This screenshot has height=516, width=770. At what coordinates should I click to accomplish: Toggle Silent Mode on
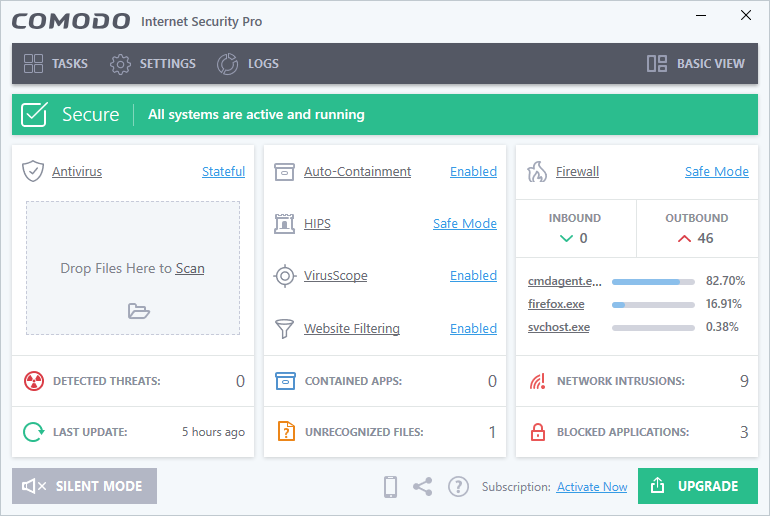84,486
